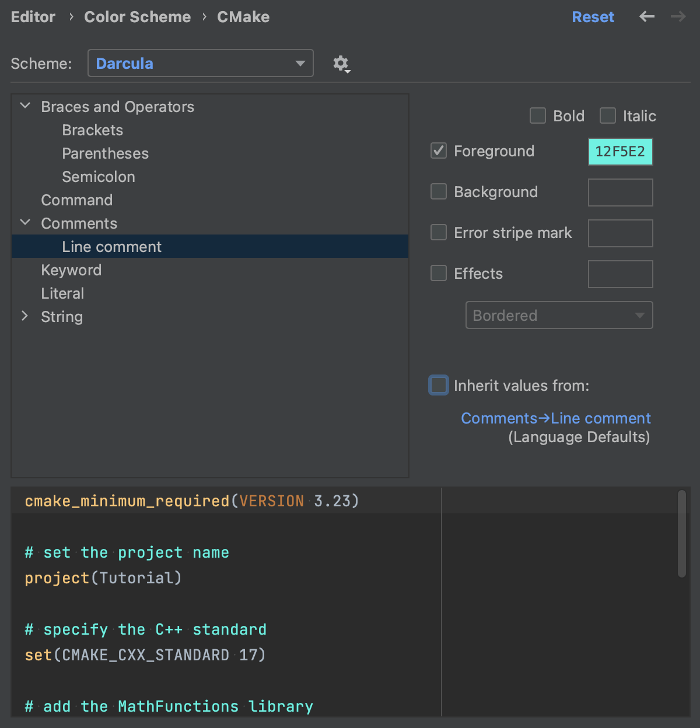Expand the String tree group
700x728 pixels.
[x=25, y=316]
